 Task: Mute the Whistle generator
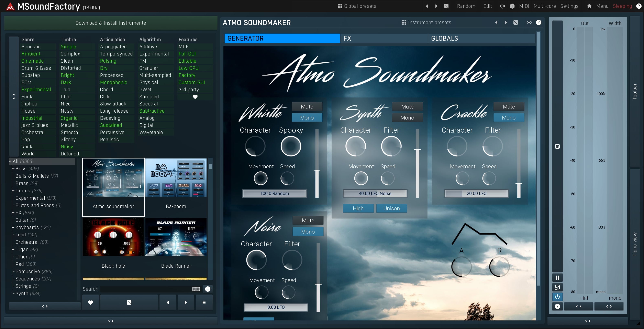pos(307,107)
